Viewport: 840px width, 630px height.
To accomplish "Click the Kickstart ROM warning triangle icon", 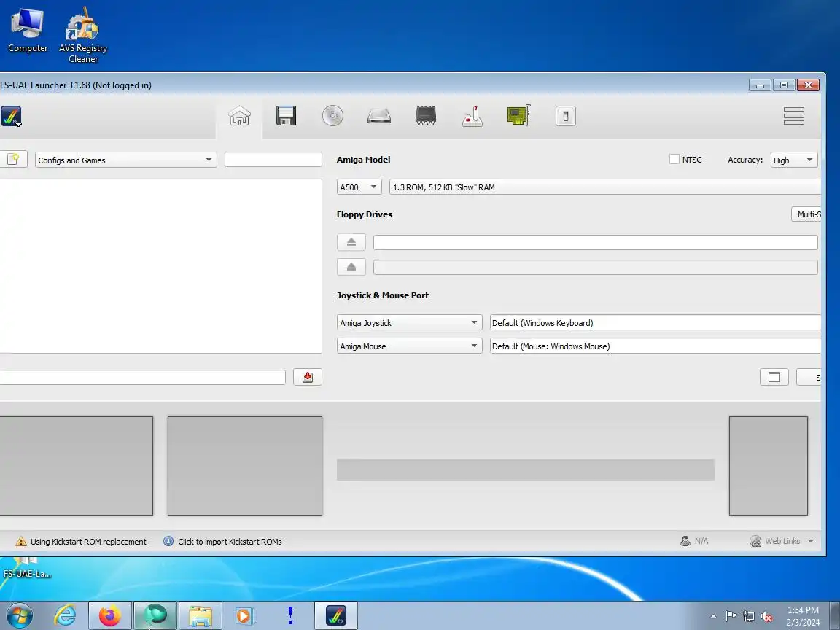I will 21,541.
